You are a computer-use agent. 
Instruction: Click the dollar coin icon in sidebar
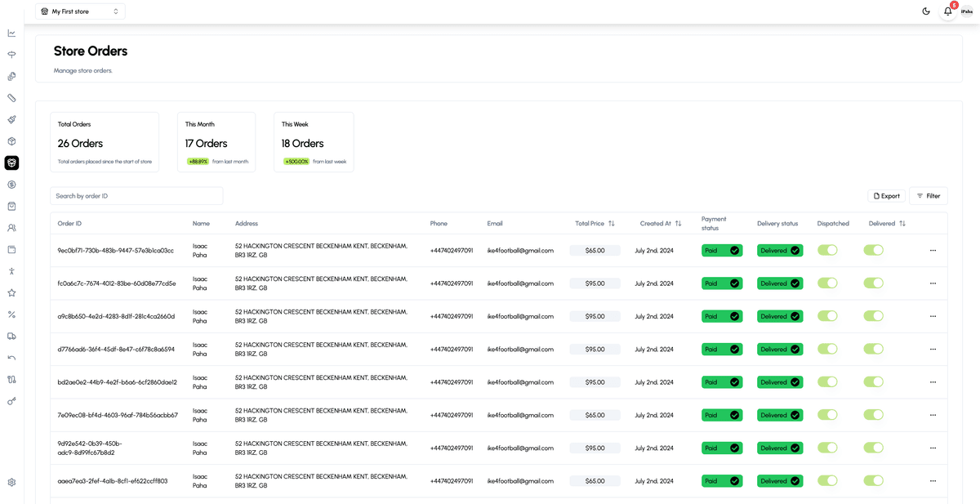tap(11, 185)
